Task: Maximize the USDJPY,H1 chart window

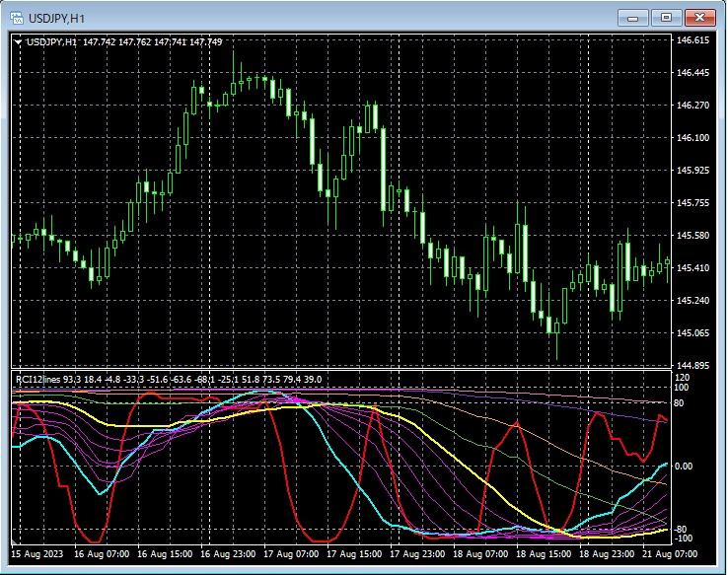Action: pos(667,18)
